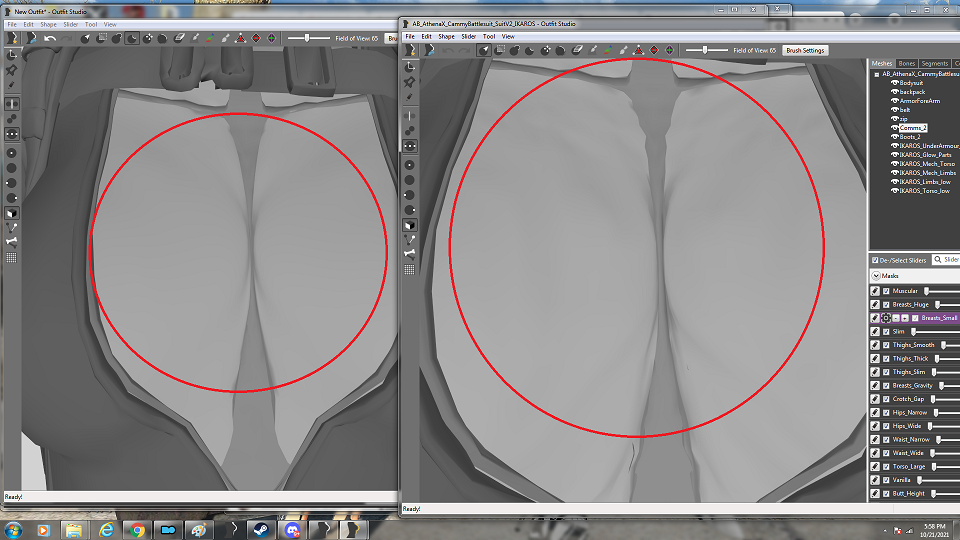Activate the Mask brush in right window toolbar

pyautogui.click(x=500, y=50)
